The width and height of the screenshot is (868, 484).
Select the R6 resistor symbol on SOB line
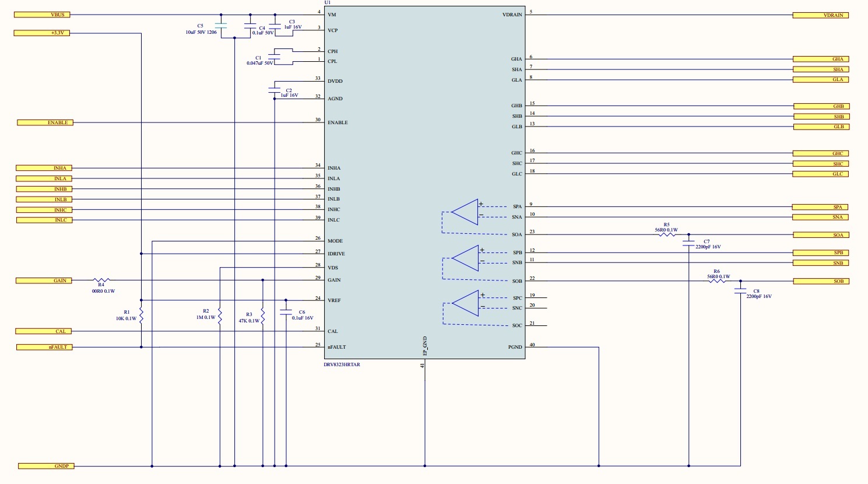pos(718,281)
